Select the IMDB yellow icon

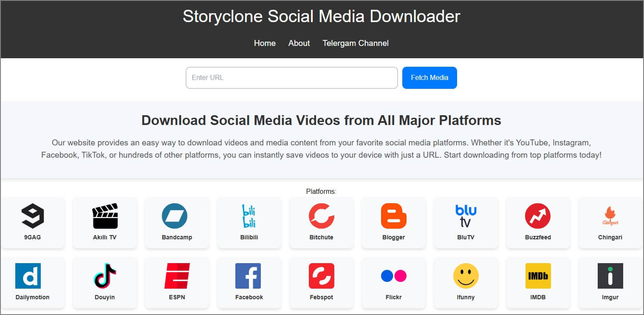[x=538, y=276]
